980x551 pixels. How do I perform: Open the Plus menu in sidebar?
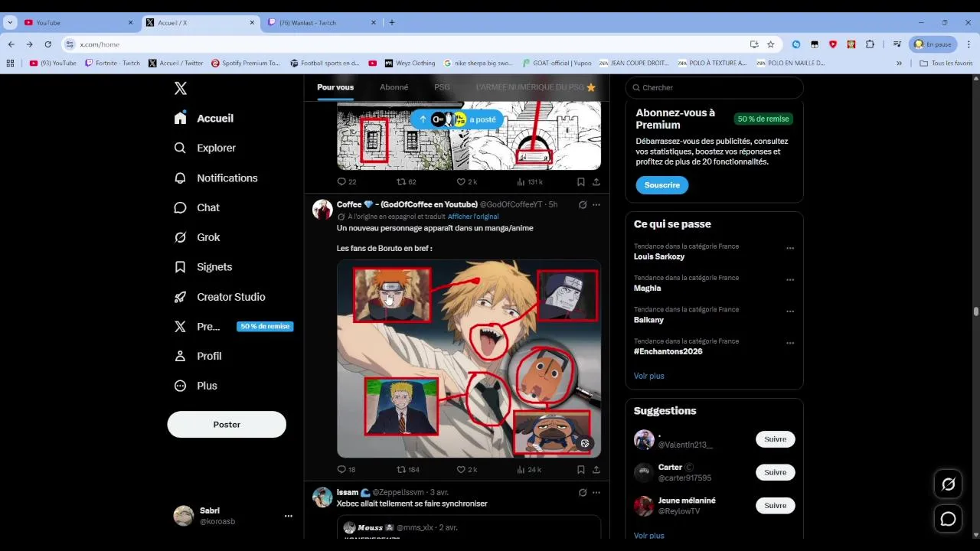pos(196,386)
